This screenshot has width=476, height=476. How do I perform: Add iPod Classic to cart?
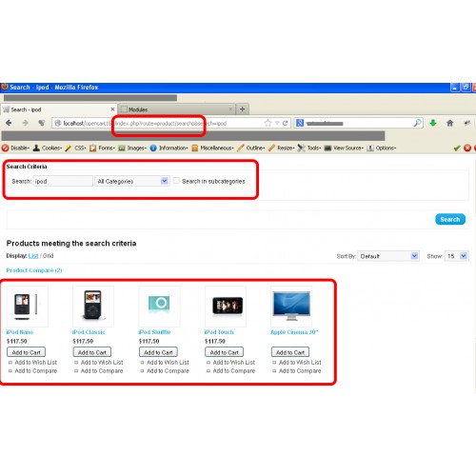pyautogui.click(x=92, y=352)
